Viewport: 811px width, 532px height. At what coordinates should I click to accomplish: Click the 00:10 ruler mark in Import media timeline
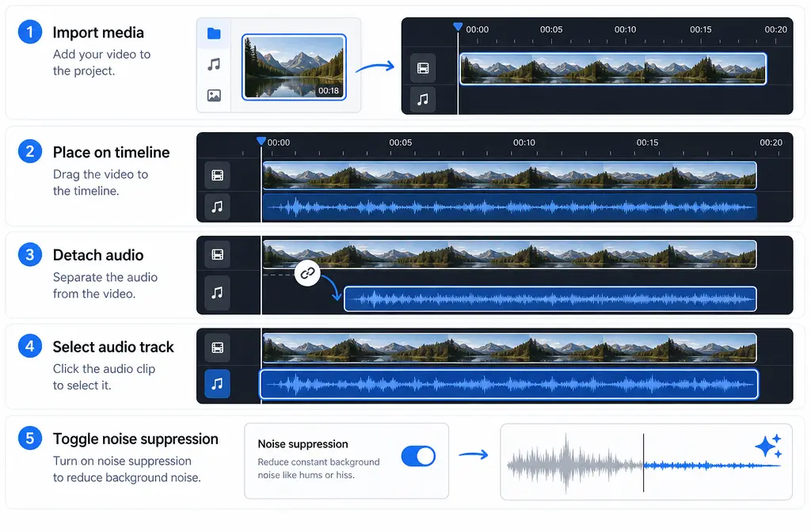[x=625, y=29]
